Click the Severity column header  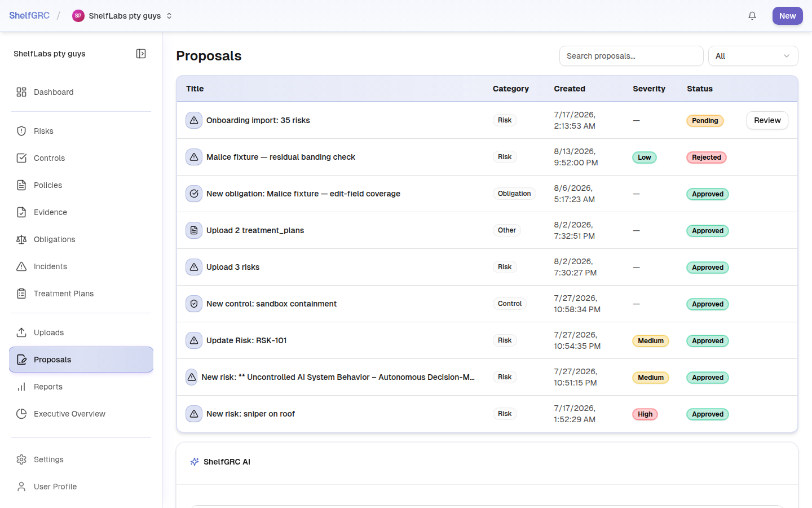(x=648, y=89)
